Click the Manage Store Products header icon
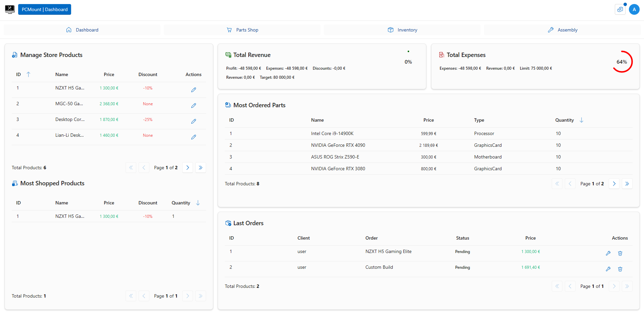Viewport: 644px width, 314px height. coord(14,55)
